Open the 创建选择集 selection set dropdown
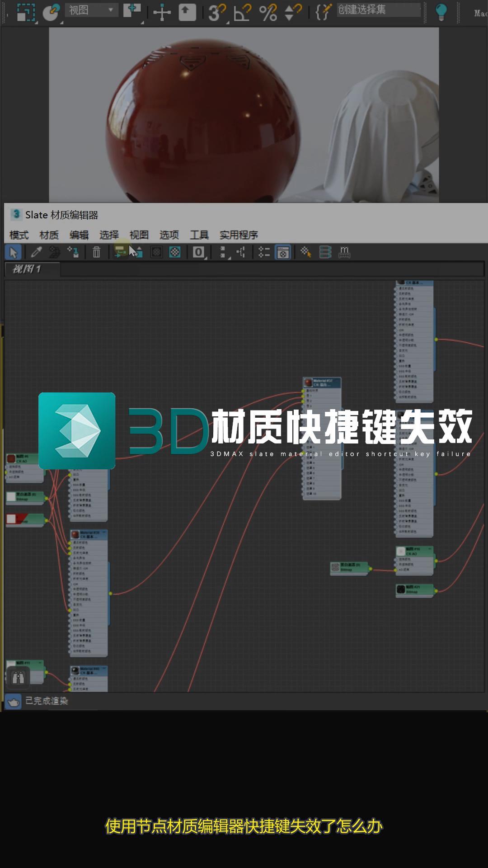 (x=378, y=10)
